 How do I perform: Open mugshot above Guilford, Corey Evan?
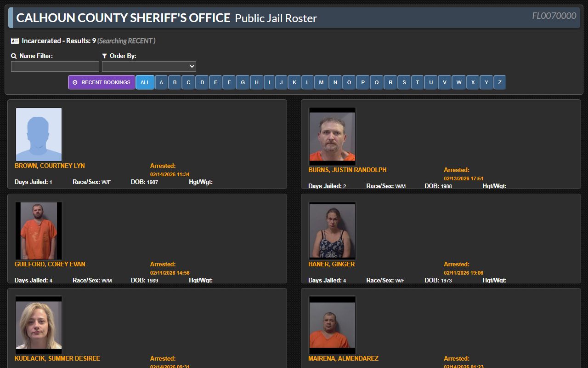(39, 230)
